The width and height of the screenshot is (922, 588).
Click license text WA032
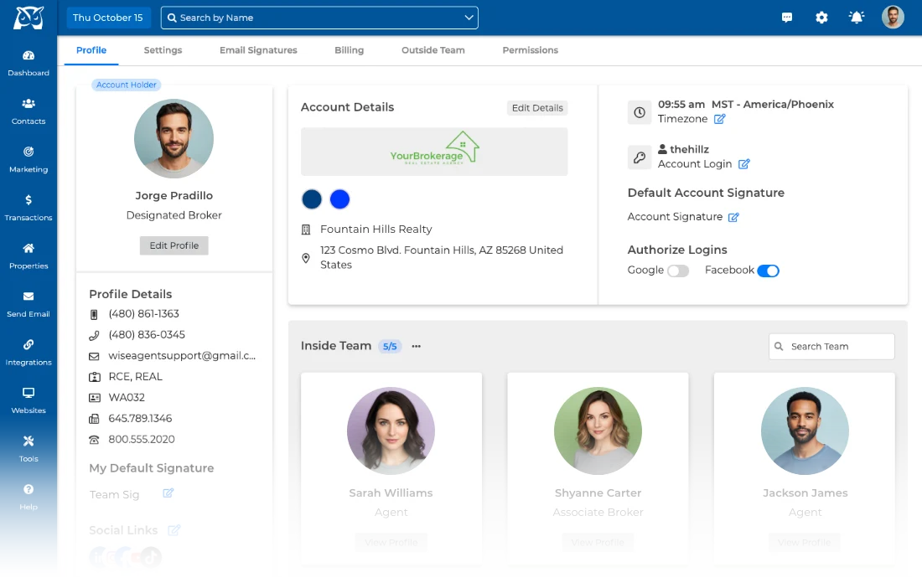(x=127, y=398)
